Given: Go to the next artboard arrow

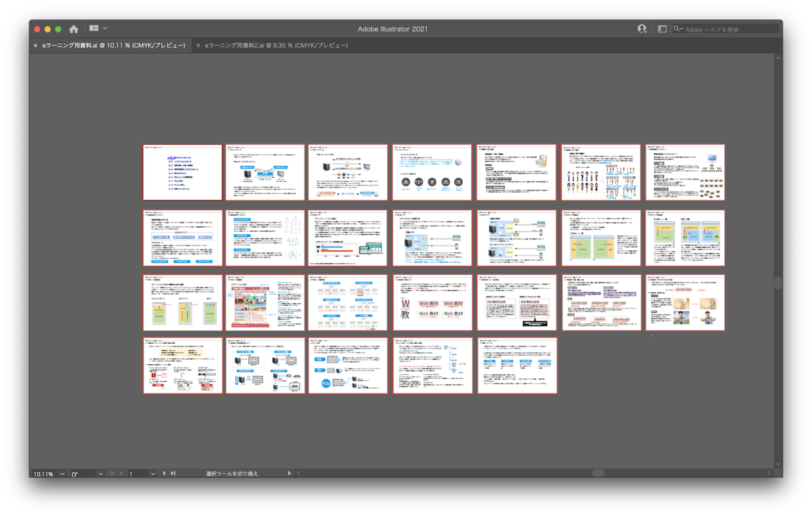Looking at the screenshot, I should [x=164, y=473].
